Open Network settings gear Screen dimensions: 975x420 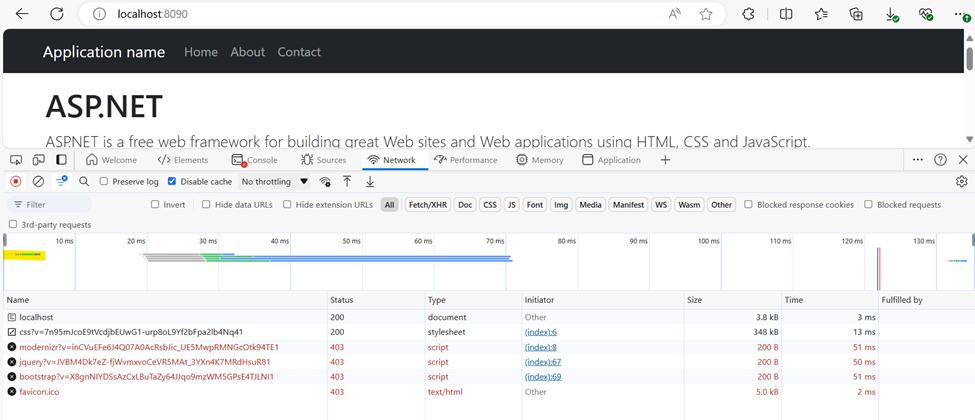(x=961, y=181)
